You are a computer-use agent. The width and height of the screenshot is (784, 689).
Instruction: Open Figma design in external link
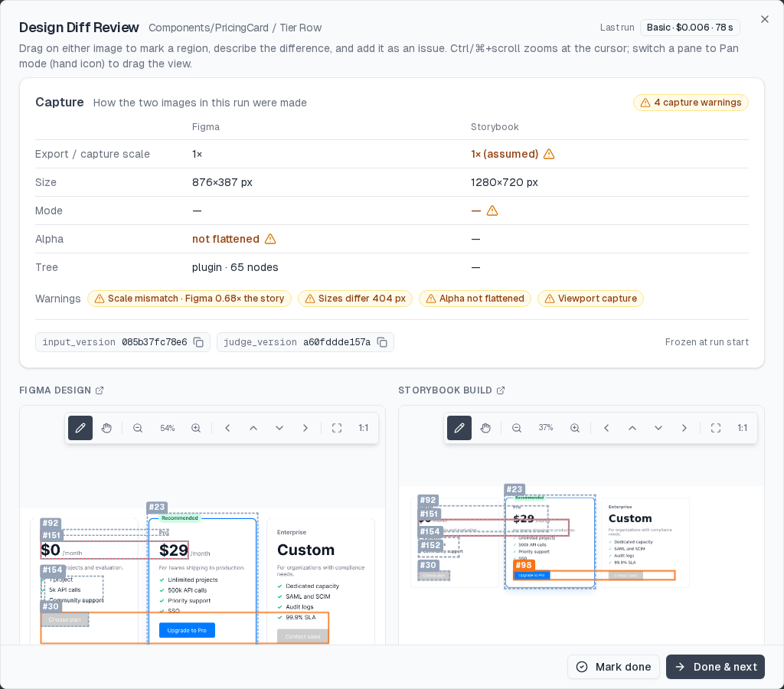coord(100,390)
